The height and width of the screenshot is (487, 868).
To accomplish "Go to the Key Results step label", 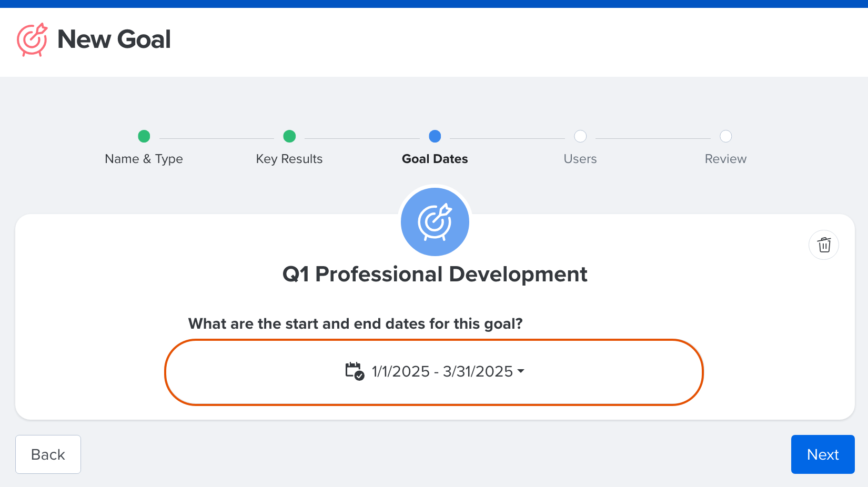I will [x=289, y=159].
